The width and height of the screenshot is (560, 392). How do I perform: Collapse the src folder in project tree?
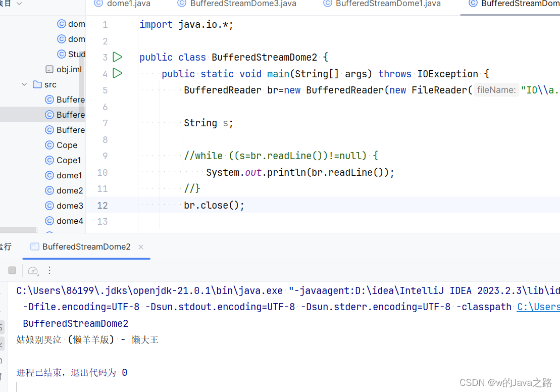point(24,84)
